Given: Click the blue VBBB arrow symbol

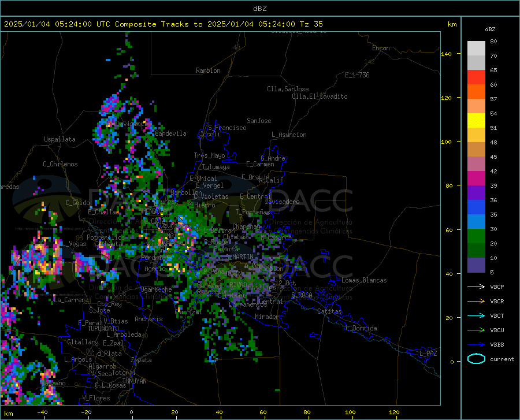Looking at the screenshot, I should [x=476, y=344].
